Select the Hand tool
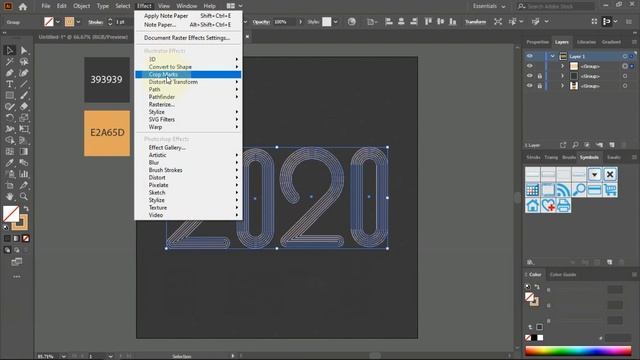Viewport: 640px width, 360px height. [x=9, y=197]
